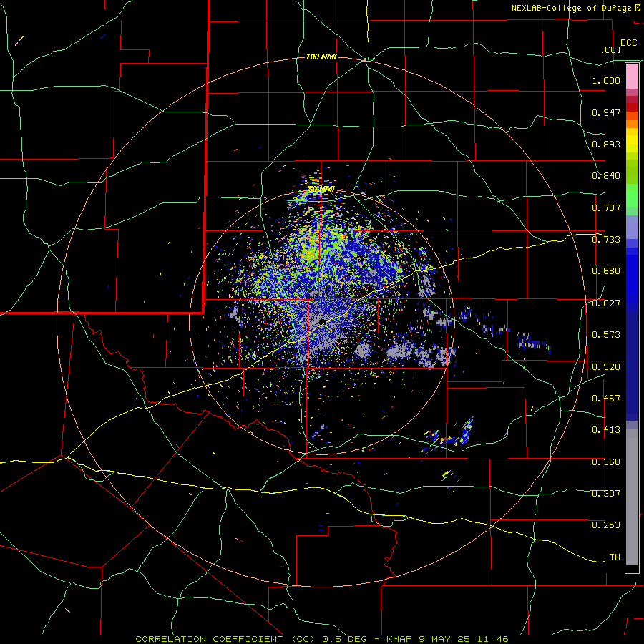This screenshot has width=644, height=644.
Task: Click the 100 NMI range ring label
Action: coord(321,57)
